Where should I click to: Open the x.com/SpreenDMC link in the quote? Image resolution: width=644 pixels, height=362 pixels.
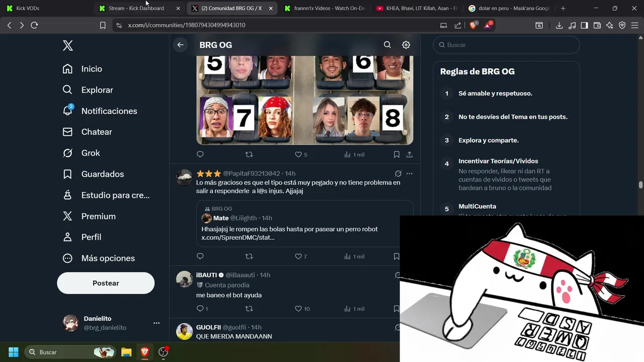[x=238, y=237]
